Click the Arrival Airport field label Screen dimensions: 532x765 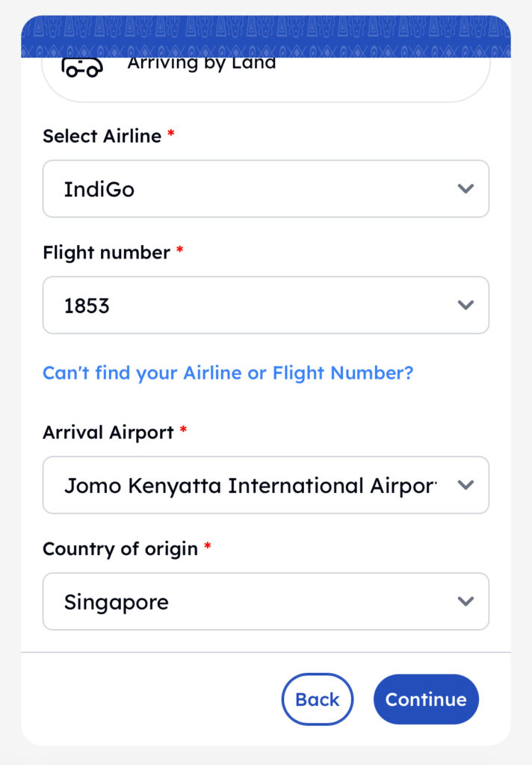108,433
